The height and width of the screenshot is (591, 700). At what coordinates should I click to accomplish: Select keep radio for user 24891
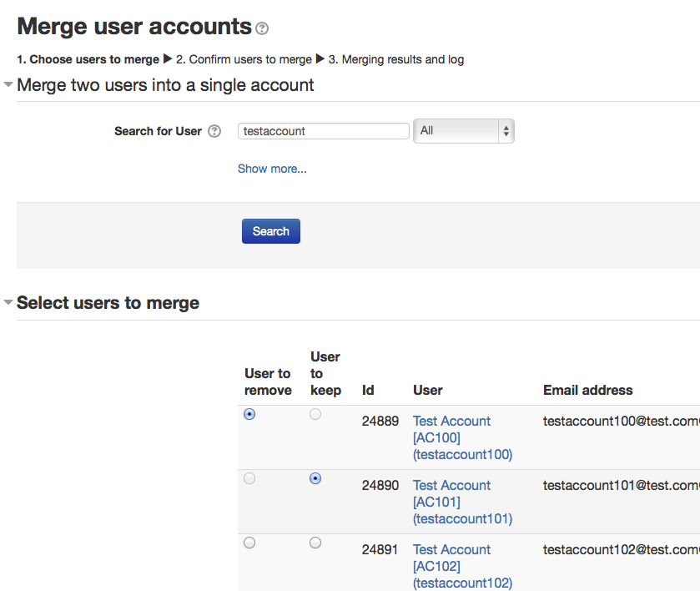(x=315, y=543)
